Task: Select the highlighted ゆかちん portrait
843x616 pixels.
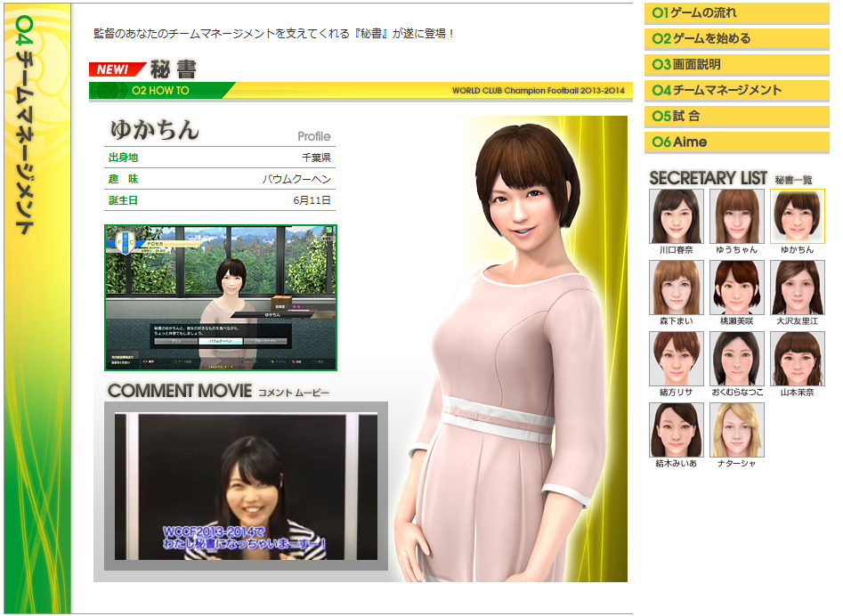Action: click(798, 216)
